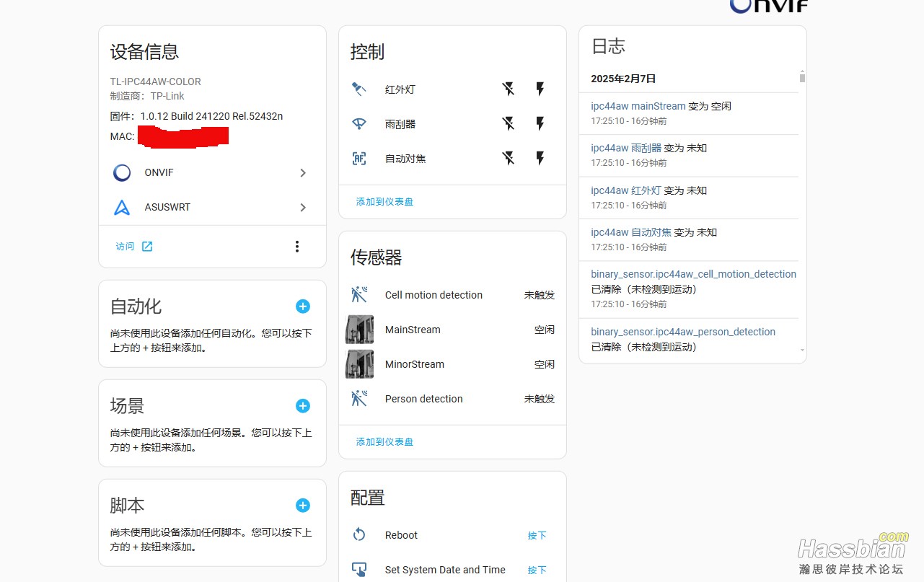Click 添加到仪表盘 in the 控制 card
924x582 pixels.
[384, 202]
